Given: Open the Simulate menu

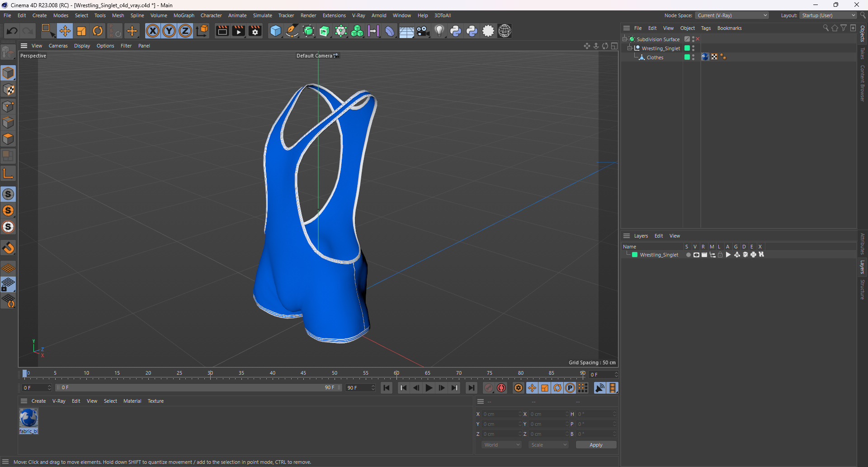Looking at the screenshot, I should coord(262,15).
